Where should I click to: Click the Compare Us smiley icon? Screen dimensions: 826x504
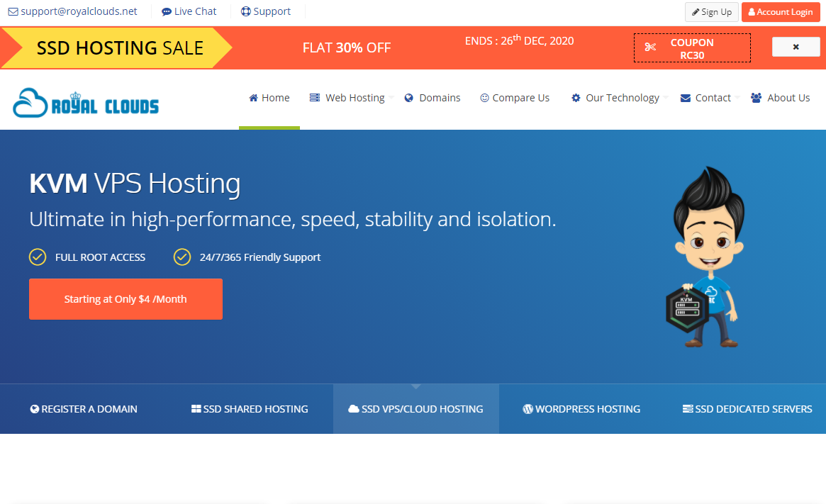pos(485,98)
